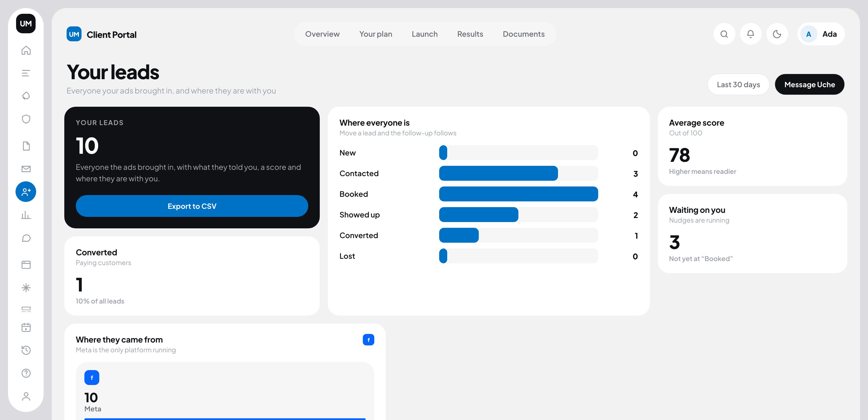Select the shield icon in sidebar

pyautogui.click(x=26, y=119)
